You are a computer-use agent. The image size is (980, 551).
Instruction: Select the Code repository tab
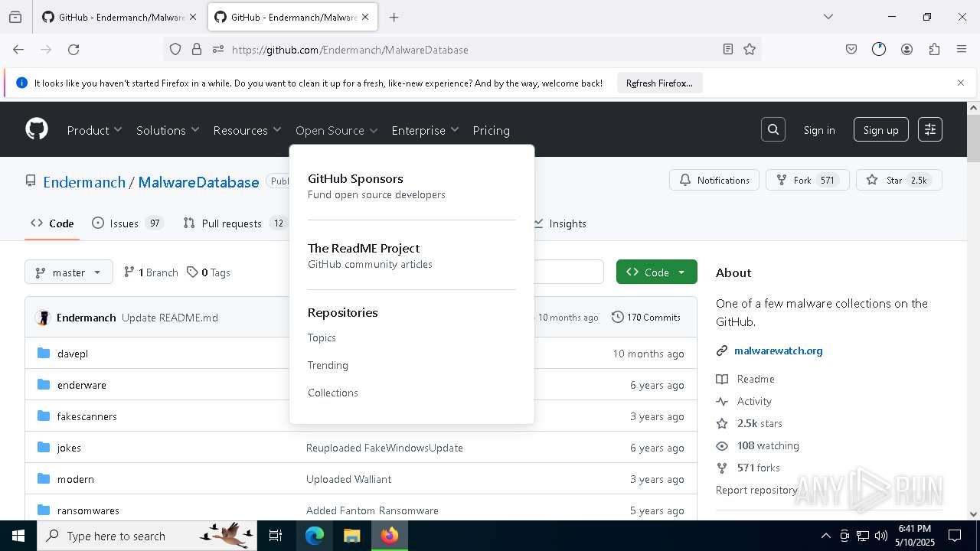tap(52, 223)
